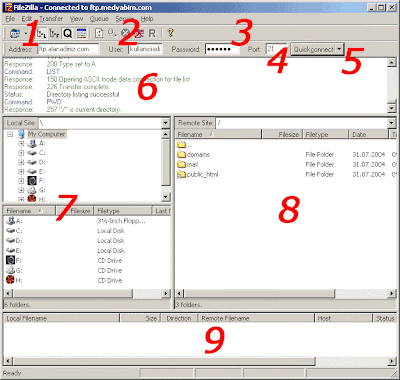The height and width of the screenshot is (380, 400).
Task: Click the message log scroll up arrow
Action: (392, 62)
